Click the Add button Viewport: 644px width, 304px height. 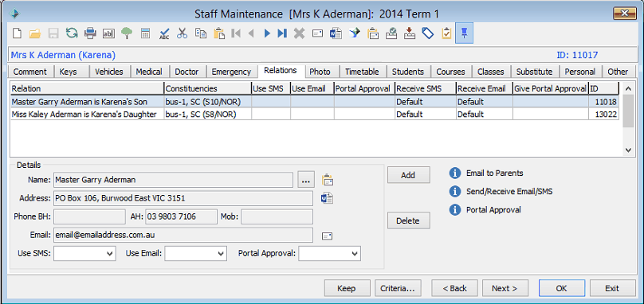tap(408, 175)
